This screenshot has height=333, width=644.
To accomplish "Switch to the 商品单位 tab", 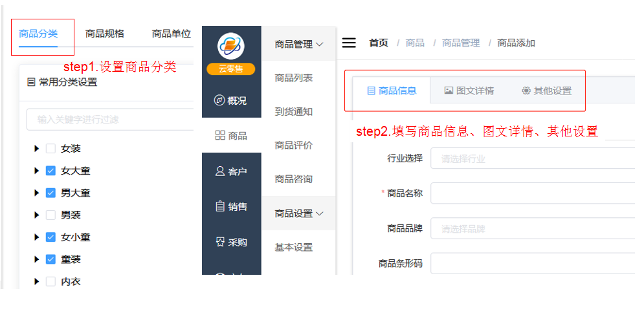I will [x=172, y=34].
